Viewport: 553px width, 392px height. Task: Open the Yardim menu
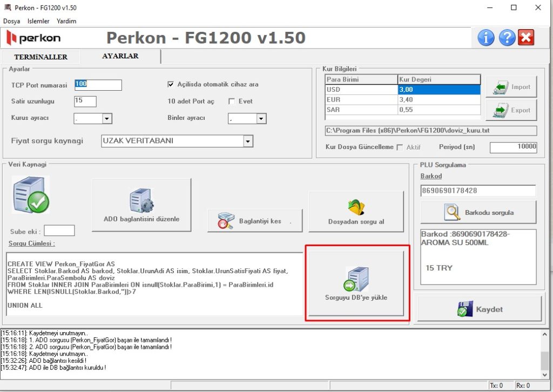(x=66, y=21)
